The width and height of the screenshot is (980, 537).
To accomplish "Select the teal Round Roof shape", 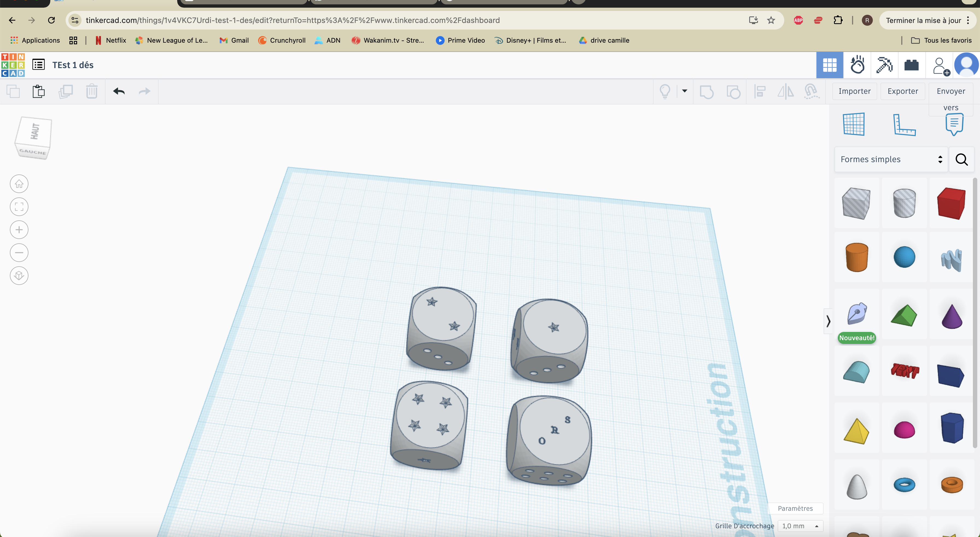I will click(x=856, y=372).
